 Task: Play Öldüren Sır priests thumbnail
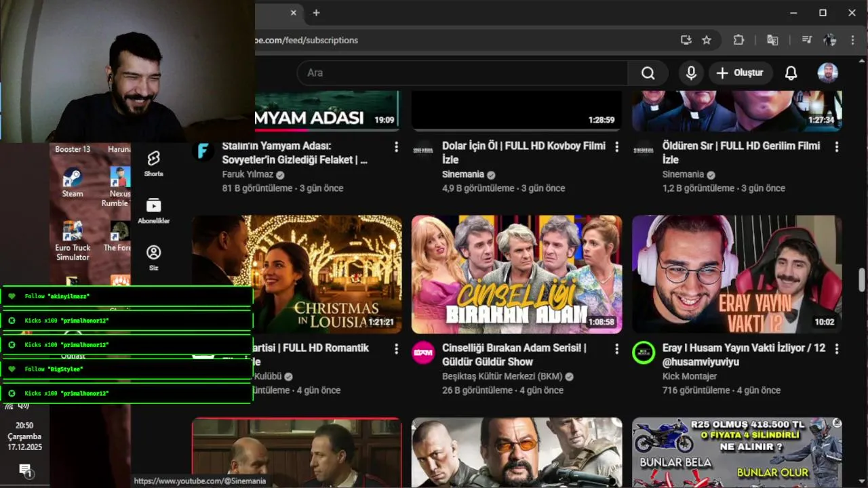tap(737, 111)
